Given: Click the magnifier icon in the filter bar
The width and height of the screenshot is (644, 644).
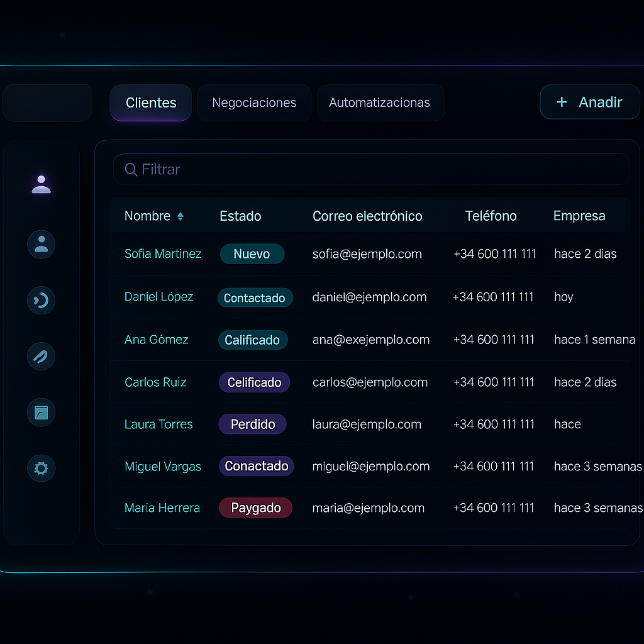Looking at the screenshot, I should pyautogui.click(x=130, y=169).
